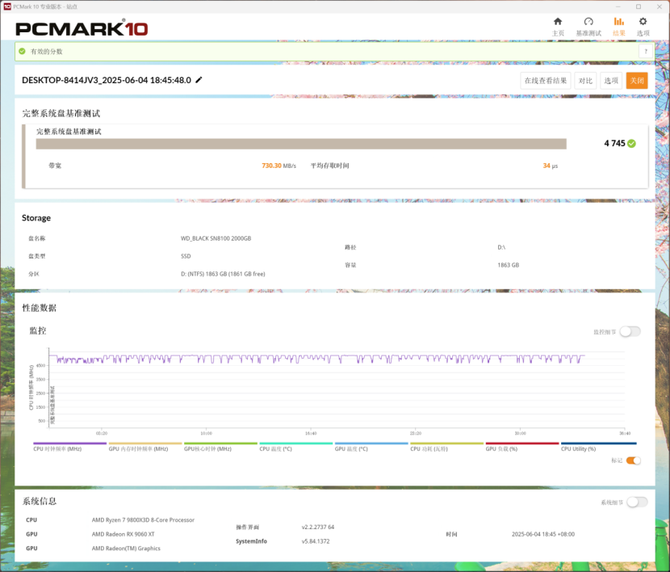Click the PCMARK 10 logo
This screenshot has width=670, height=572.
click(82, 28)
